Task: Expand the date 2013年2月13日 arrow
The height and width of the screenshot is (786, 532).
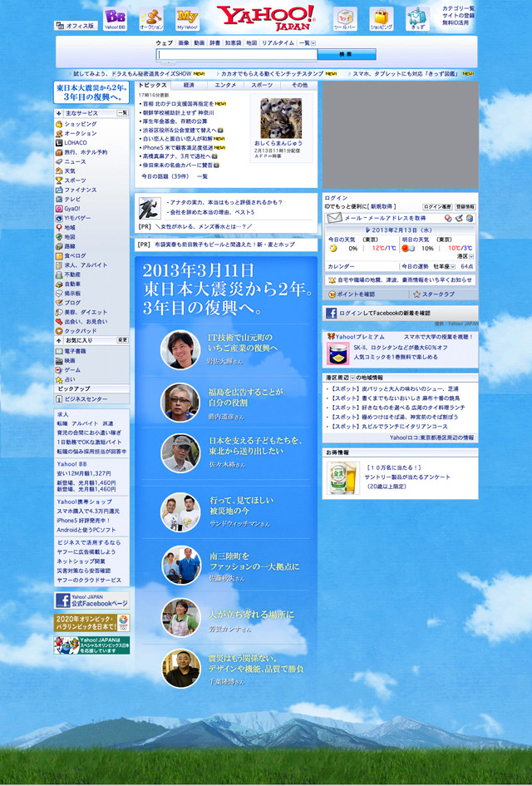Action: coord(368,230)
